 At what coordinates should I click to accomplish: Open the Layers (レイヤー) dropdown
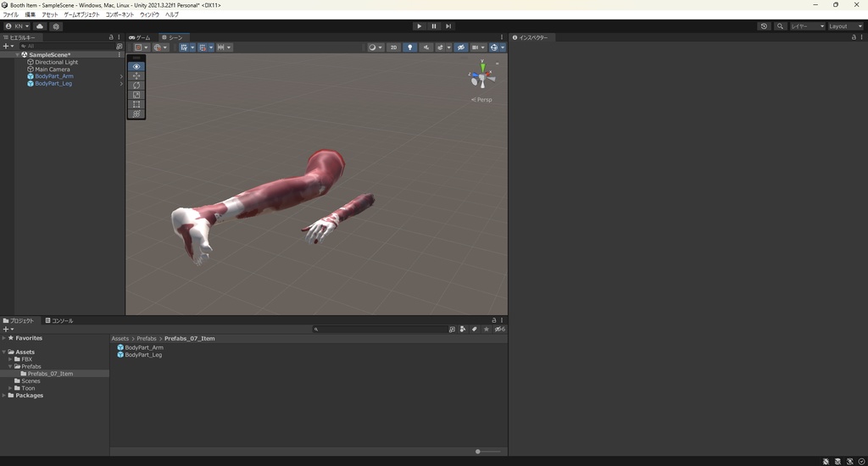click(807, 26)
